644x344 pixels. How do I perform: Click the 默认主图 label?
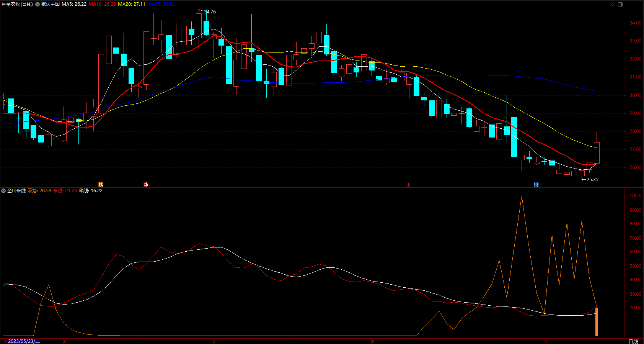51,4
